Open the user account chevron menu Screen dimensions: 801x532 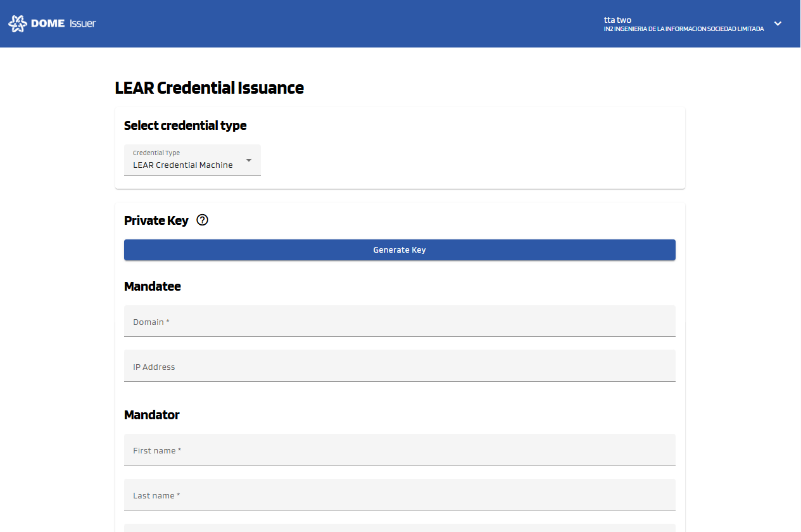click(x=778, y=24)
